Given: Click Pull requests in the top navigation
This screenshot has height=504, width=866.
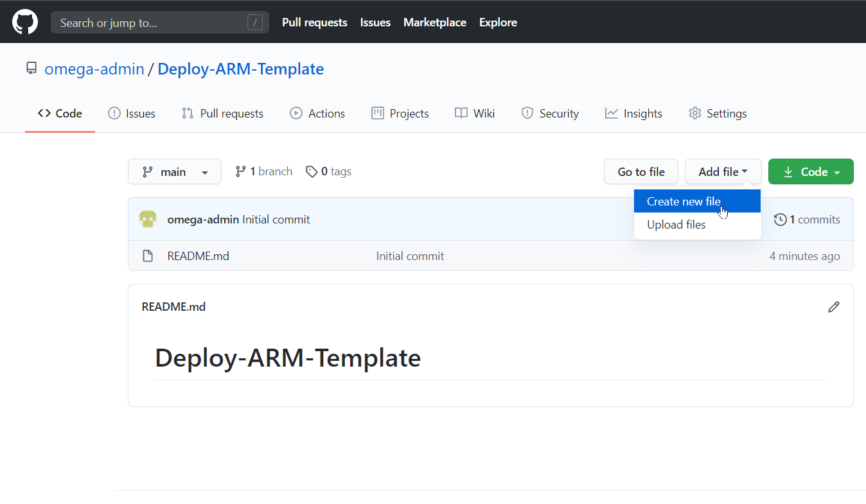Looking at the screenshot, I should tap(315, 22).
